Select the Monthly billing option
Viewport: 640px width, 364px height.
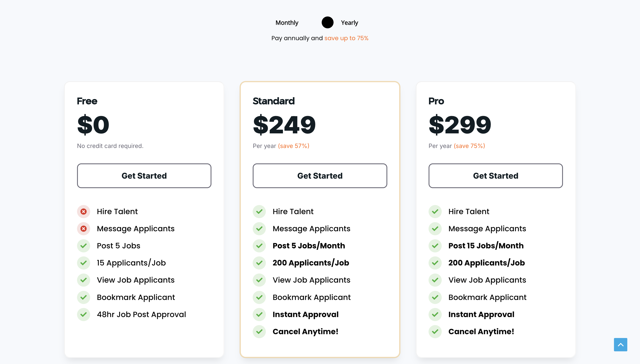coord(287,23)
